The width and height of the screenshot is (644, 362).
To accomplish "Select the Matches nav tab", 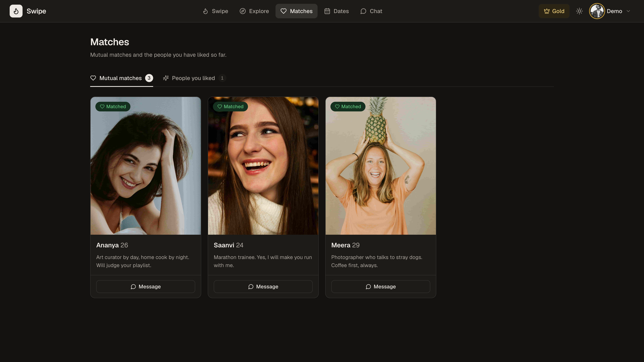I will 296,11.
